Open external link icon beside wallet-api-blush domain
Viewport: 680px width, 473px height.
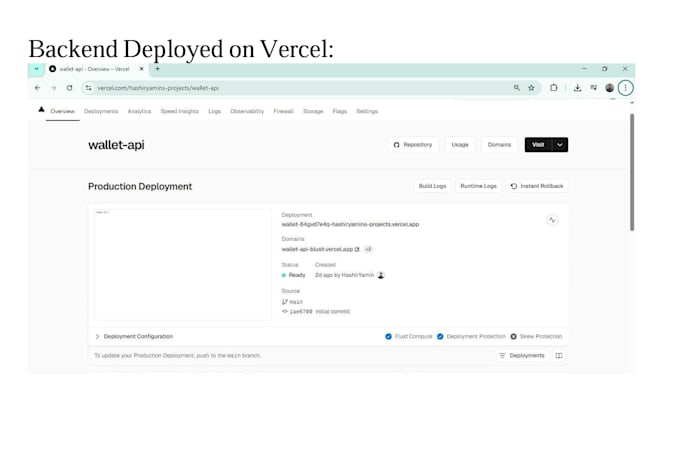(x=357, y=249)
